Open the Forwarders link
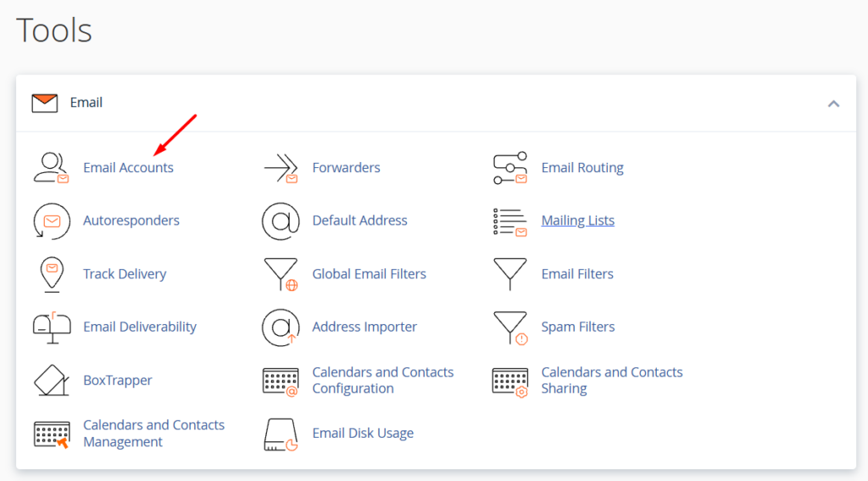Screen dimensions: 868x481 pos(346,167)
